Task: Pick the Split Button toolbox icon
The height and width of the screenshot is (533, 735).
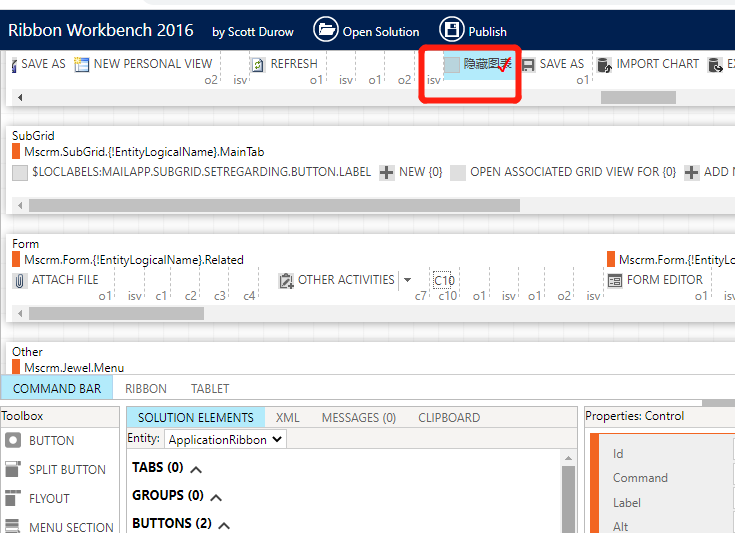Action: click(x=13, y=469)
